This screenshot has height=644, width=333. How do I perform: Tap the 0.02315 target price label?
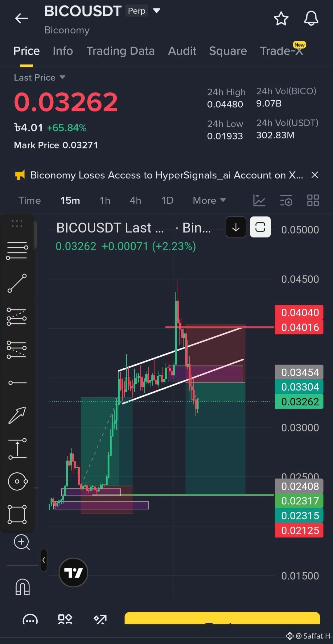[299, 516]
